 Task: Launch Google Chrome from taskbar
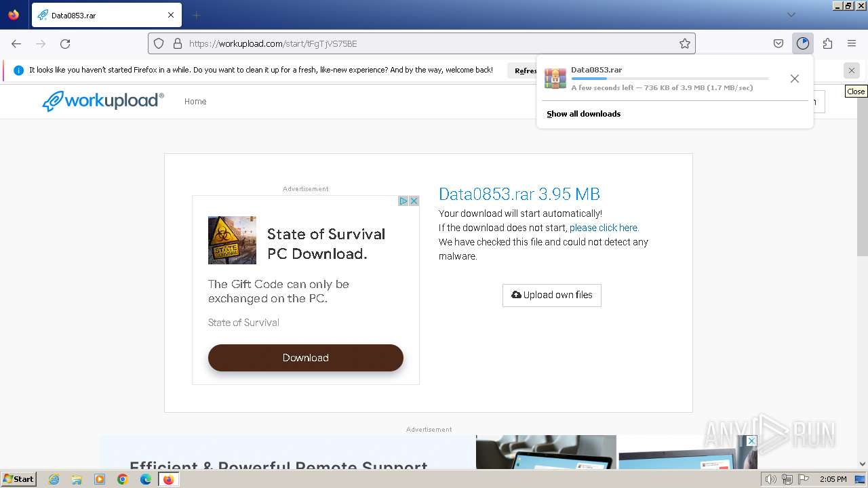point(123,479)
